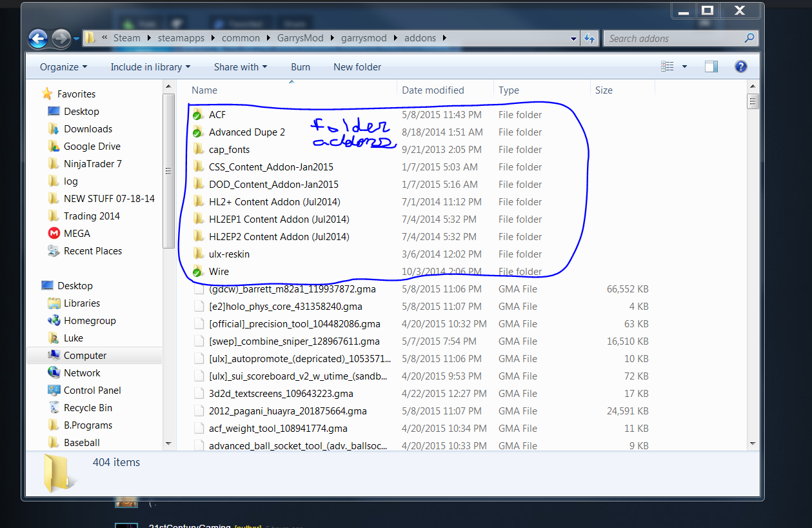Screen dimensions: 812x528
Task: Select the cap_fonts folder icon
Action: [197, 150]
